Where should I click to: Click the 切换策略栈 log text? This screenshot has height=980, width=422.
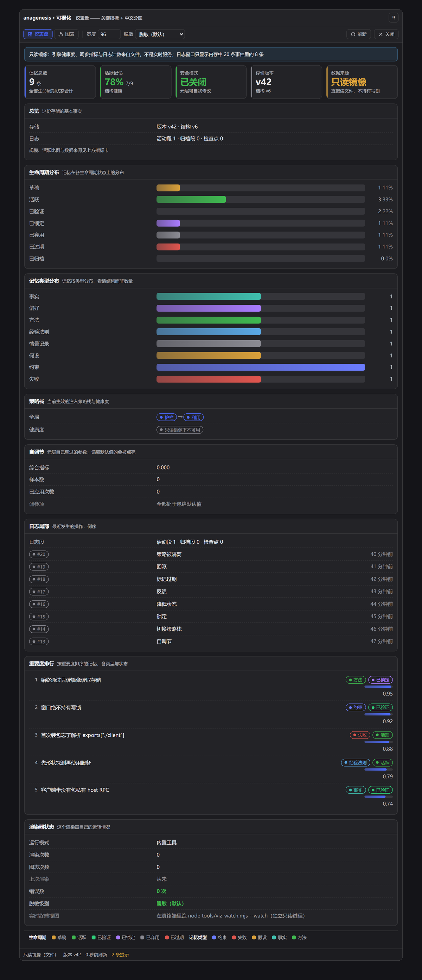(x=169, y=629)
